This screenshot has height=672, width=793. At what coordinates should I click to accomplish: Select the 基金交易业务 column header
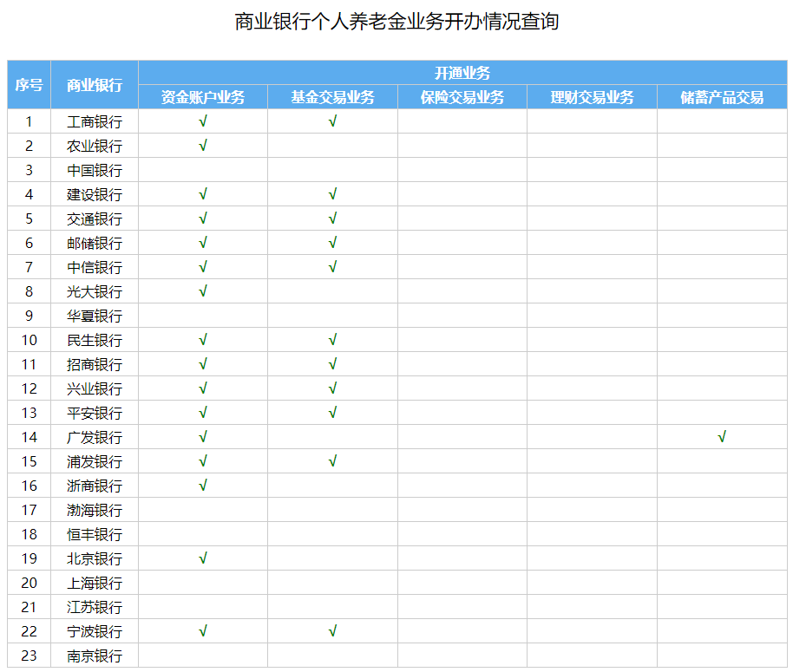click(333, 97)
